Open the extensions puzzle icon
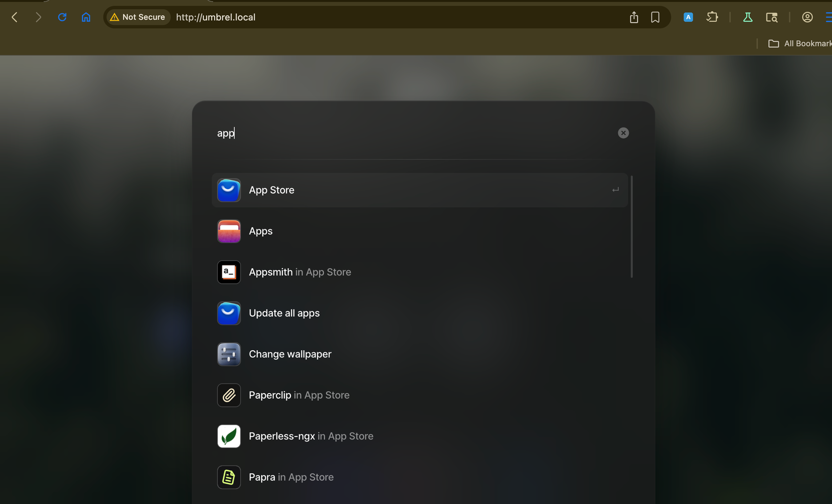The width and height of the screenshot is (832, 504). (x=712, y=17)
